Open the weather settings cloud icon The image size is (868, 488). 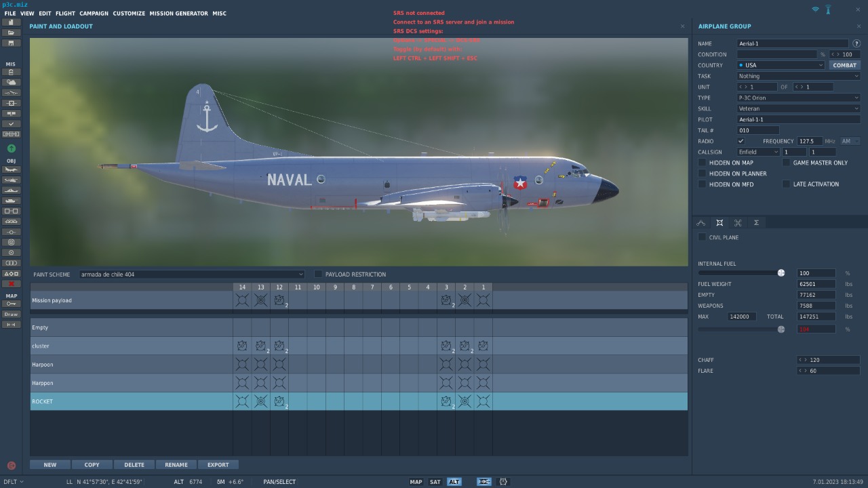click(11, 82)
